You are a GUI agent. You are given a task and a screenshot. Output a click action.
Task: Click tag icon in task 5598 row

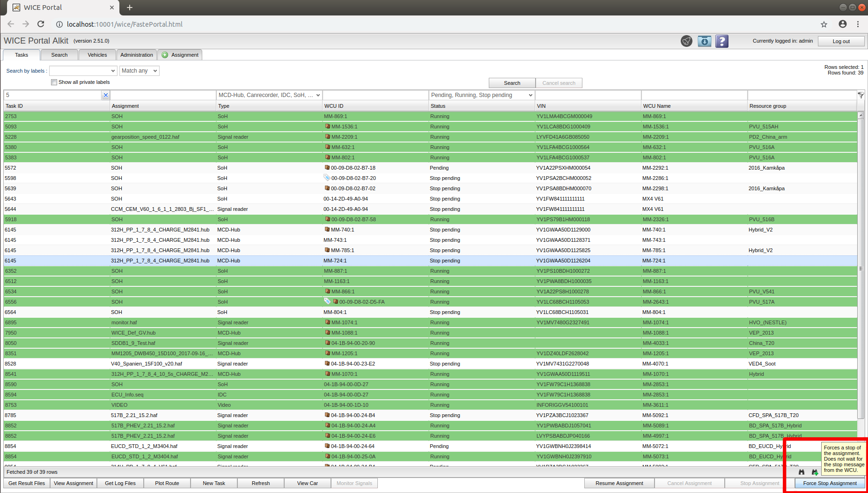click(x=327, y=178)
